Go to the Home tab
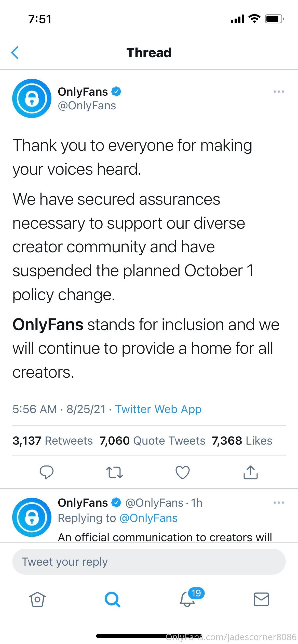Image resolution: width=298 pixels, height=644 pixels. 37,599
